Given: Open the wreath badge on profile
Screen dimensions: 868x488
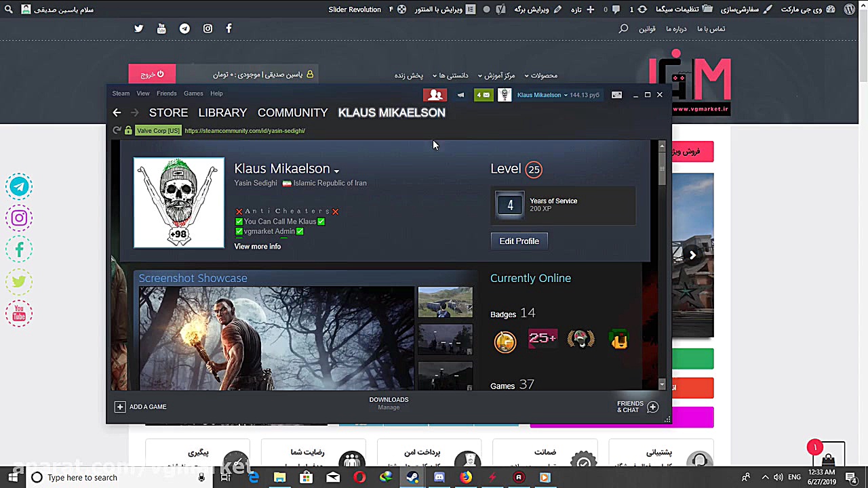Looking at the screenshot, I should (x=580, y=340).
